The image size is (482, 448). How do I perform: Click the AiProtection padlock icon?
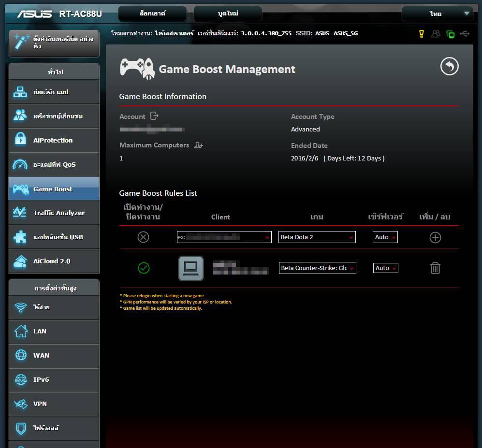[20, 139]
